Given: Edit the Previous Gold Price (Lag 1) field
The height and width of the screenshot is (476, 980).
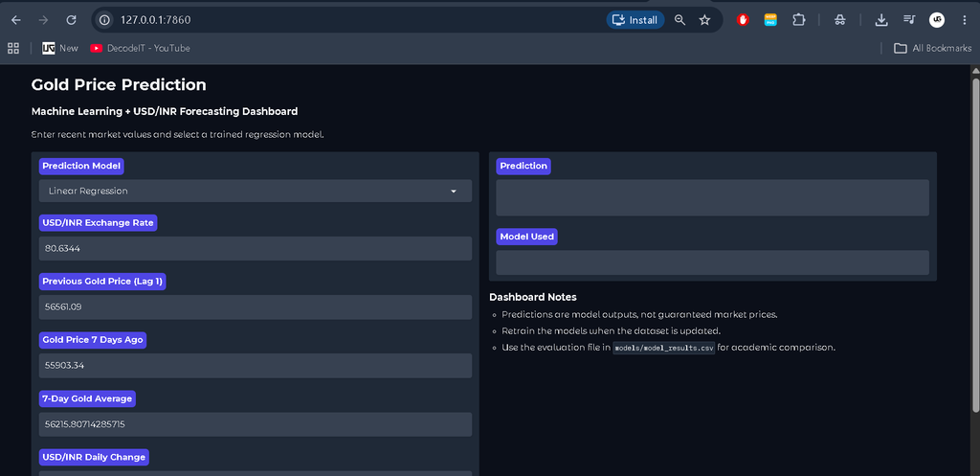Looking at the screenshot, I should coord(255,307).
